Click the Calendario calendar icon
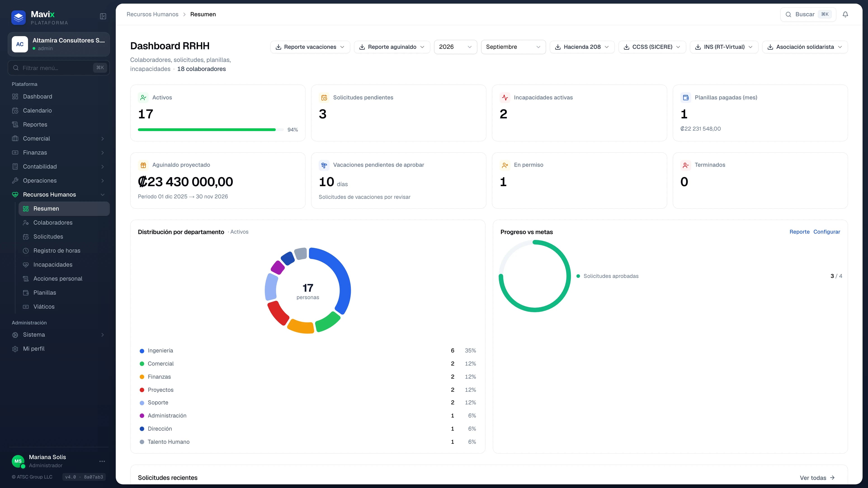Screen dimensions: 868x488 (x=15, y=110)
